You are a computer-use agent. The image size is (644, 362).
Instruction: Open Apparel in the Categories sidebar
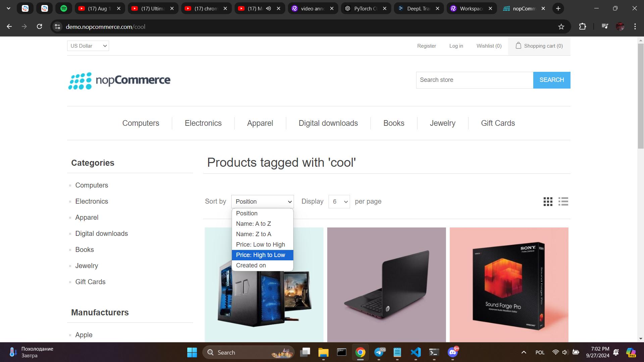tap(87, 217)
